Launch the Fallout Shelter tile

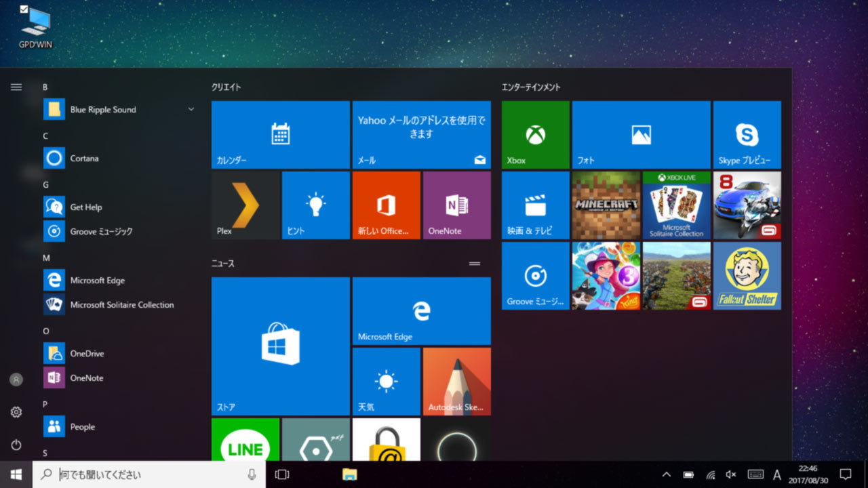747,276
